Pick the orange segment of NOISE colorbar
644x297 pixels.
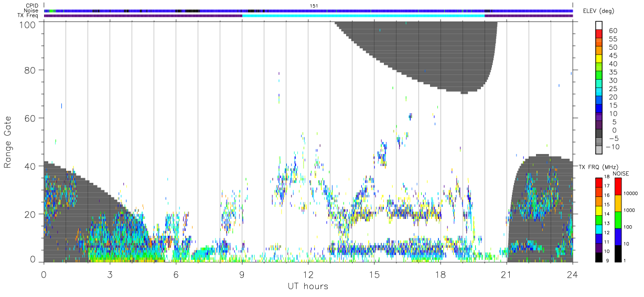[x=618, y=203]
